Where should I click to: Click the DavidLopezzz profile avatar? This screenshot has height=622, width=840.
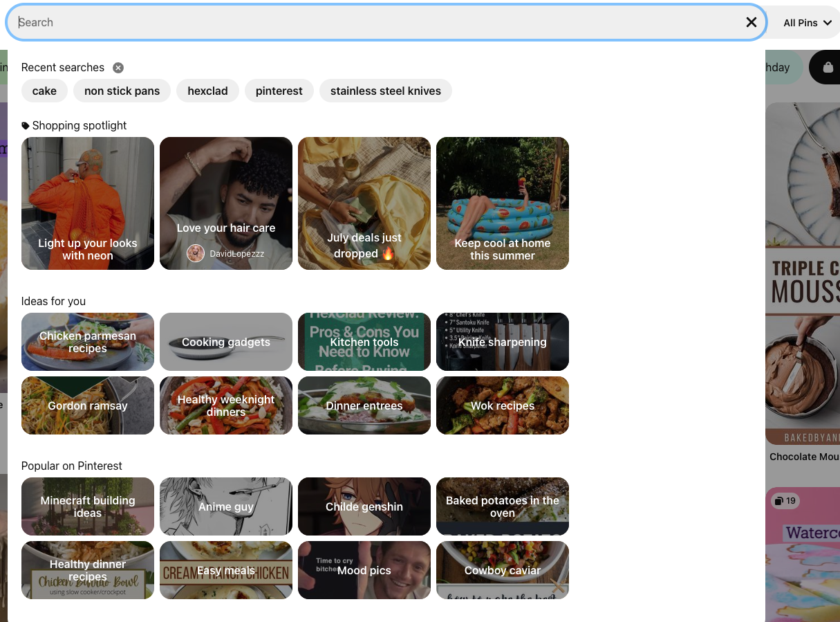tap(196, 253)
